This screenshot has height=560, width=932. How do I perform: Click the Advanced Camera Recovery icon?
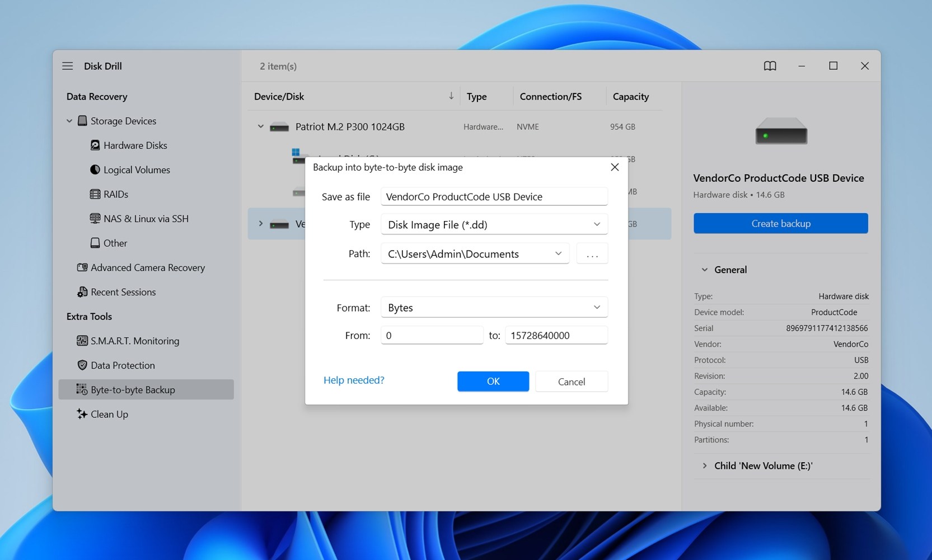pyautogui.click(x=82, y=267)
